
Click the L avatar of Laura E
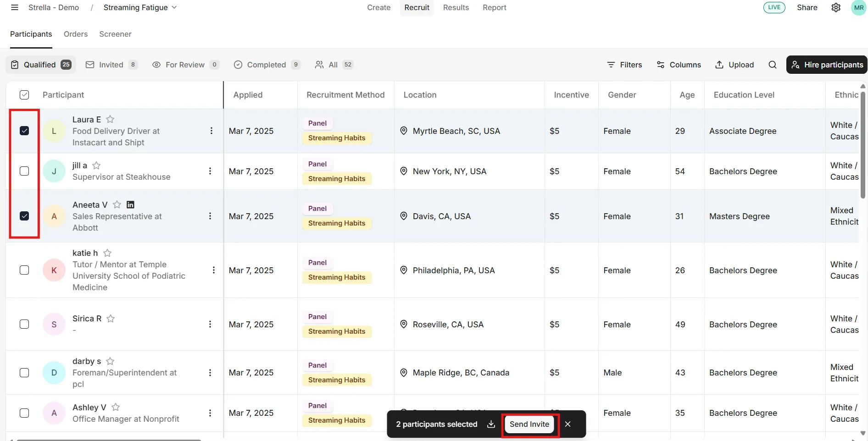tap(54, 131)
